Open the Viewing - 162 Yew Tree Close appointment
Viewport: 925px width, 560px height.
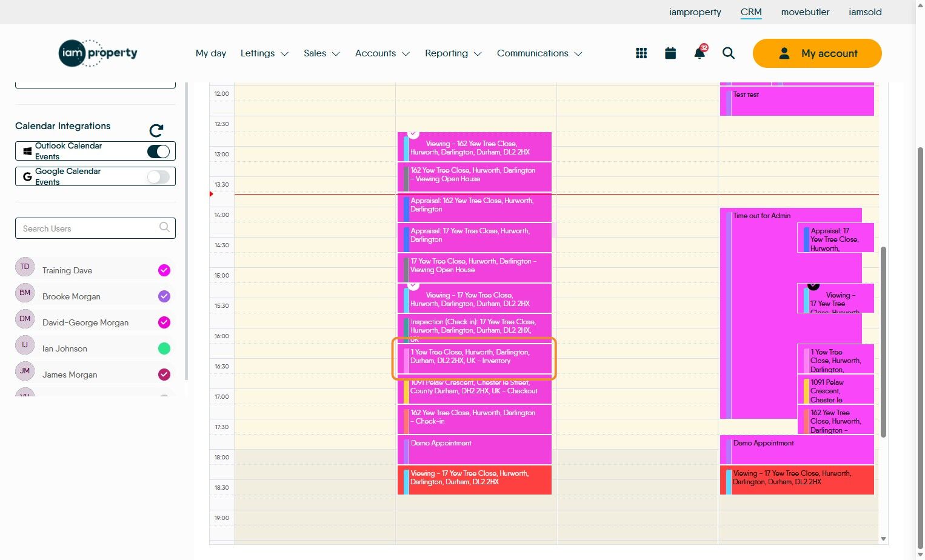[x=475, y=147]
